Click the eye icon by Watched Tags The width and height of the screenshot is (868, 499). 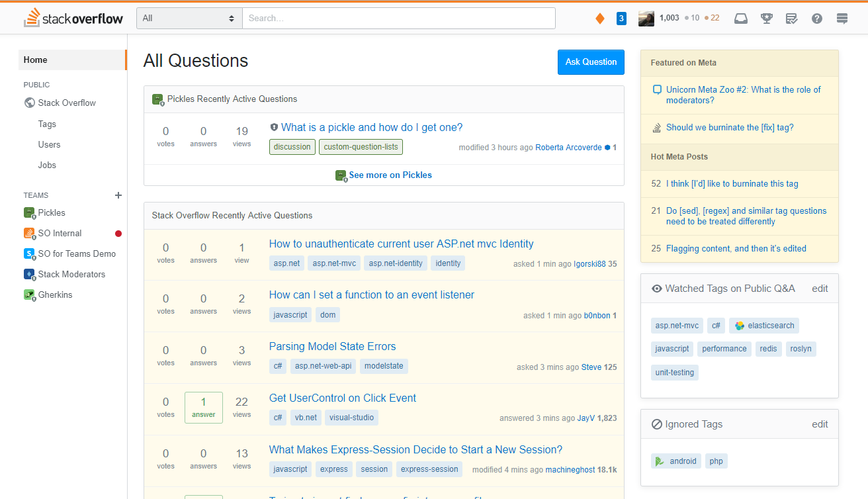(657, 289)
